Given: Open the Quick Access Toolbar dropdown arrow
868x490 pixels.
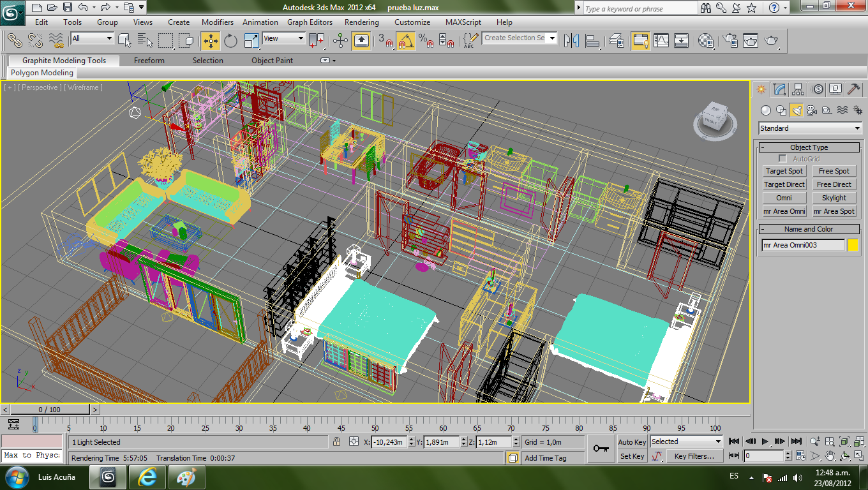Looking at the screenshot, I should click(x=140, y=8).
